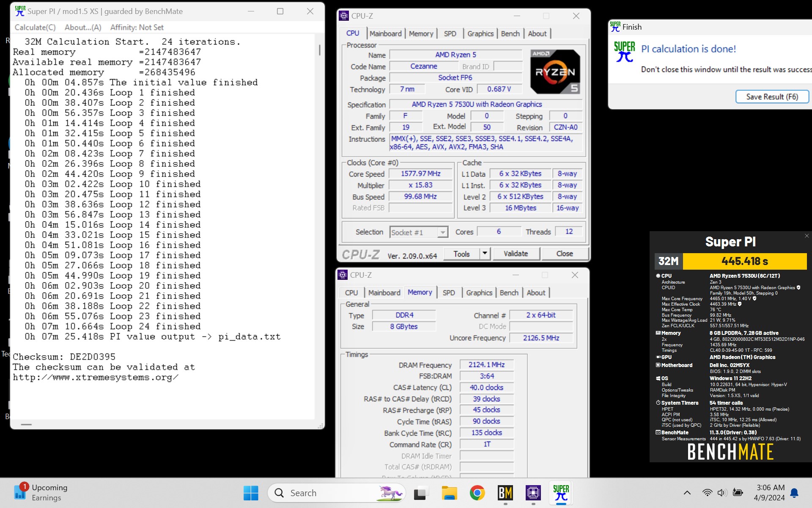Select About tab in lower CPU-Z window
Viewport: 812px width, 508px height.
[x=536, y=293]
